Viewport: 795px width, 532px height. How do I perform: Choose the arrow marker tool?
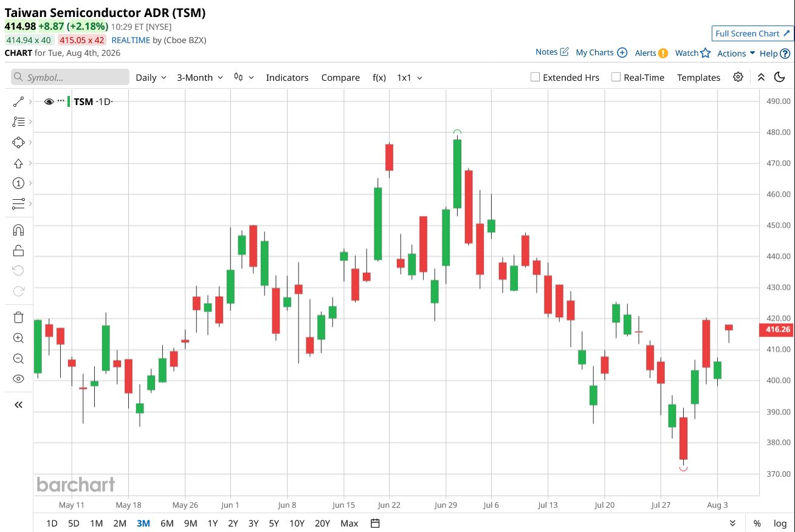[18, 163]
